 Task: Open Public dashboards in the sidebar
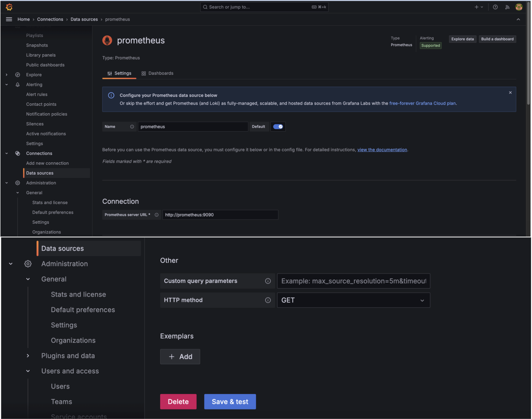45,65
